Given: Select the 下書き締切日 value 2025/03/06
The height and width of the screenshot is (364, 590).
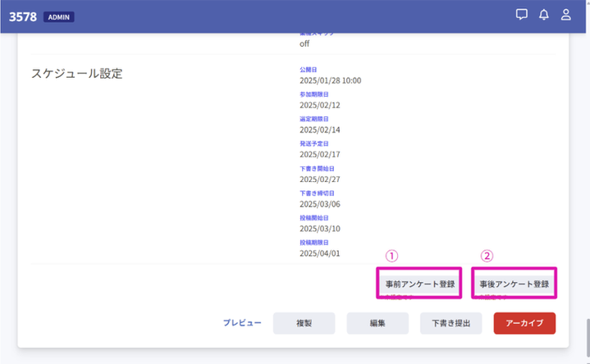Looking at the screenshot, I should coord(320,204).
